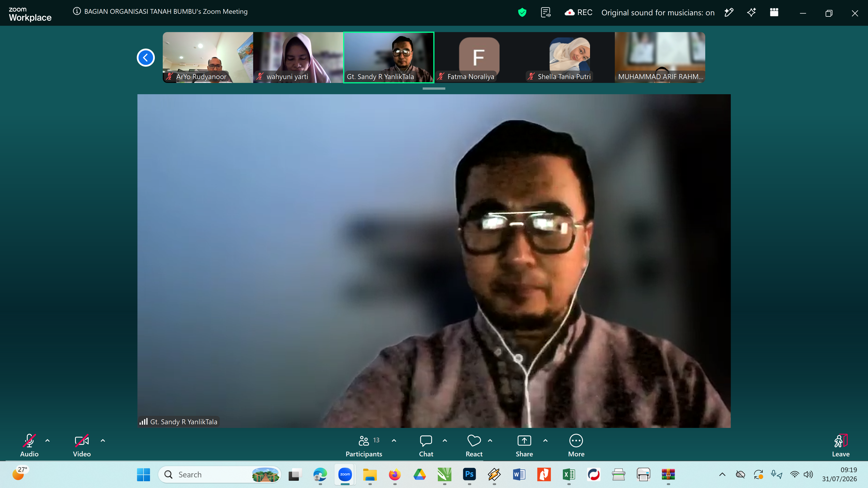Open the Chat panel
868x488 pixels.
coord(426,445)
